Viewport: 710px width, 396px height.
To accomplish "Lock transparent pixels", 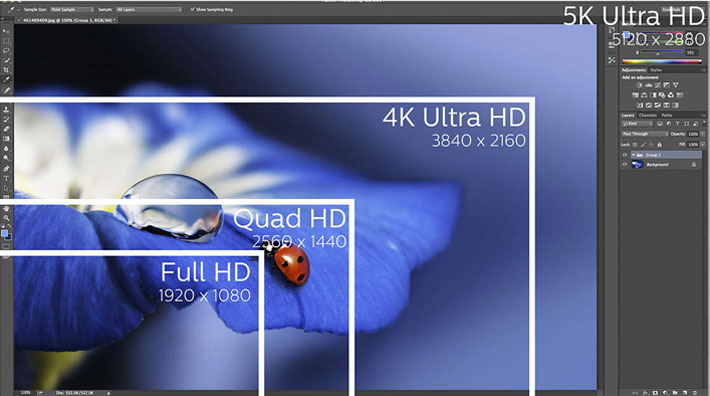I will [x=635, y=145].
